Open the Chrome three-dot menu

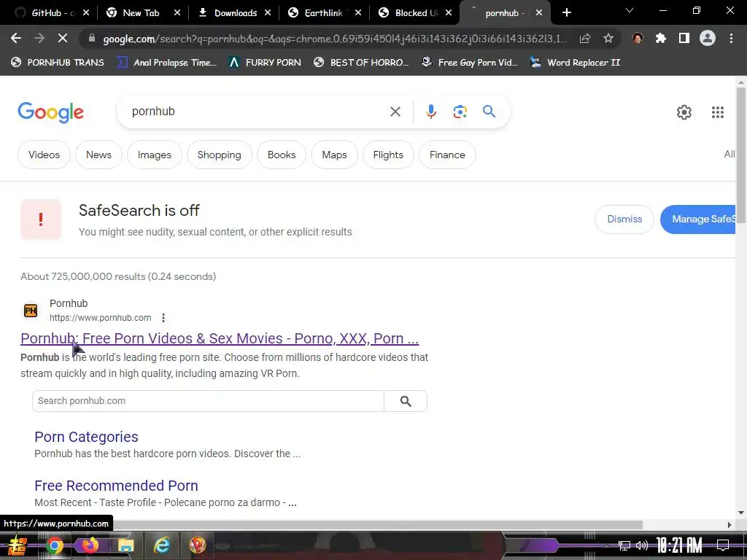tap(731, 38)
